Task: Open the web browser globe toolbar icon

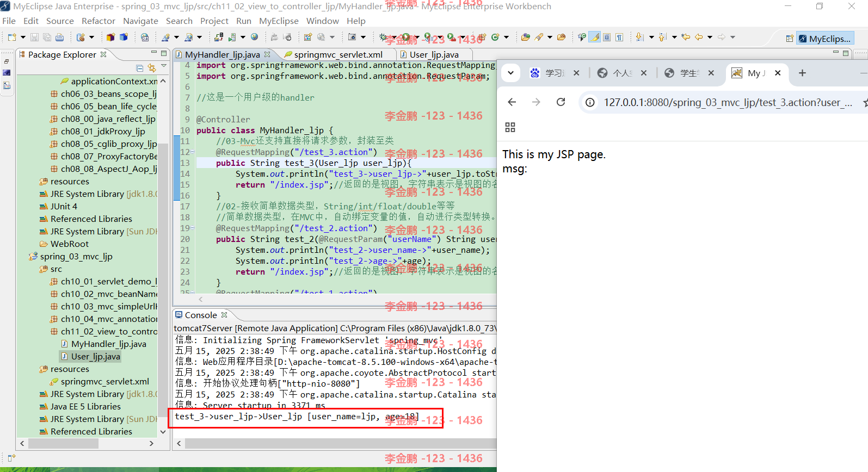Action: (254, 38)
